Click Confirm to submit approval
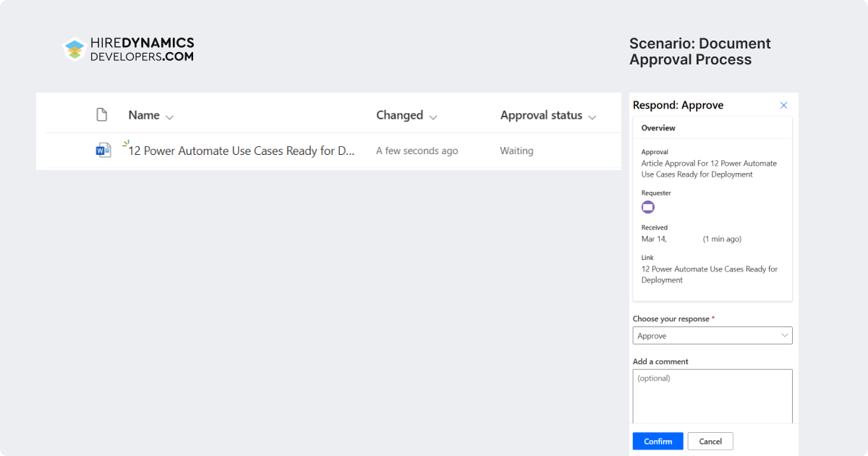 (658, 441)
